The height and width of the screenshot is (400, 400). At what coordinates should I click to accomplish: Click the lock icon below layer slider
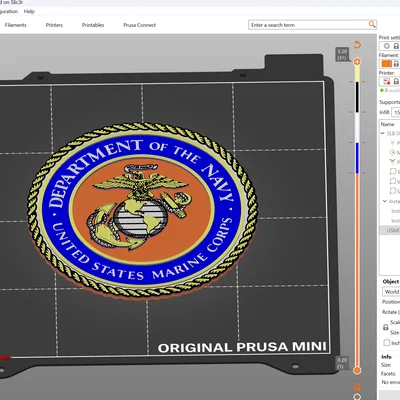pyautogui.click(x=357, y=387)
